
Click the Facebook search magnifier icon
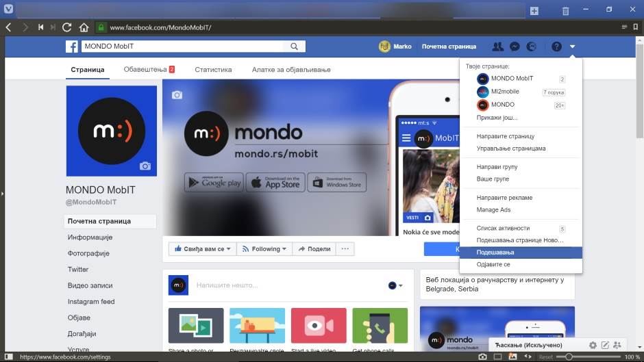click(294, 47)
